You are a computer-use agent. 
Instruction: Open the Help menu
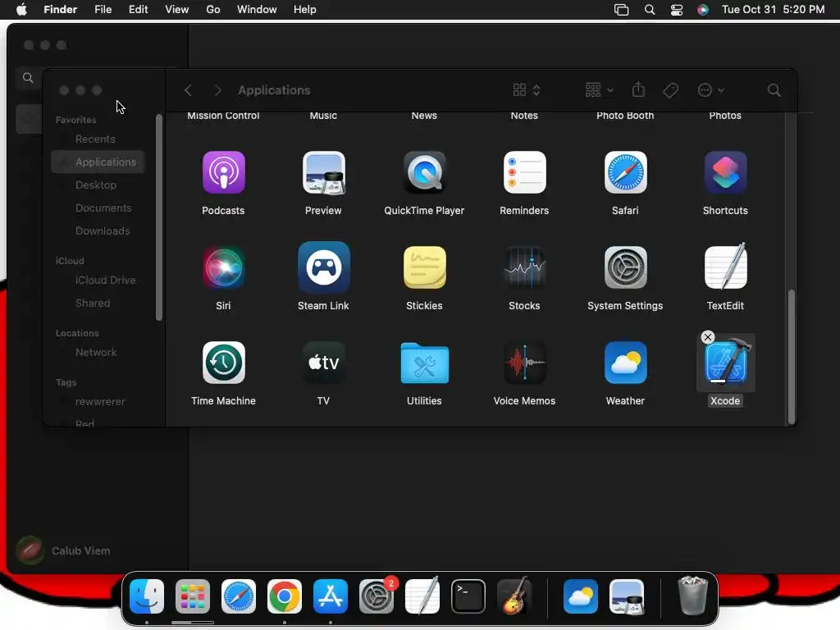coord(305,10)
